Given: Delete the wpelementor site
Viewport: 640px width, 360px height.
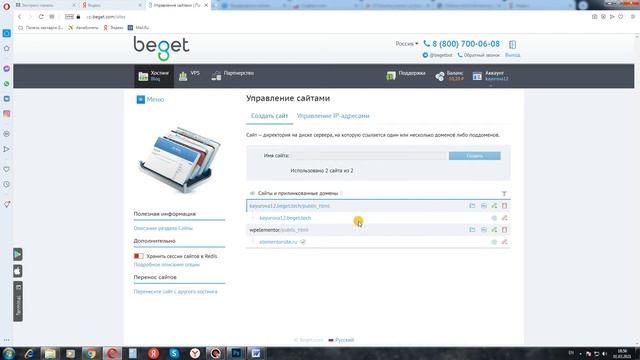Looking at the screenshot, I should 504,230.
